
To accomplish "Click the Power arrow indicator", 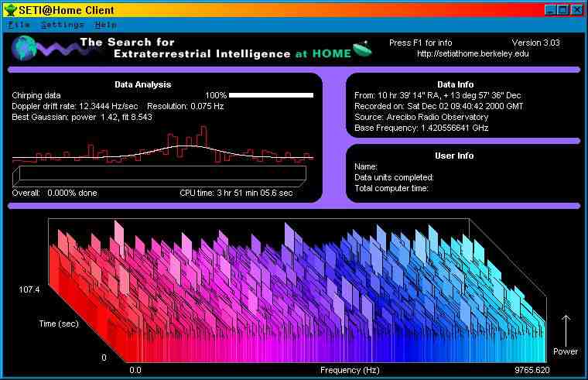I will pyautogui.click(x=566, y=331).
